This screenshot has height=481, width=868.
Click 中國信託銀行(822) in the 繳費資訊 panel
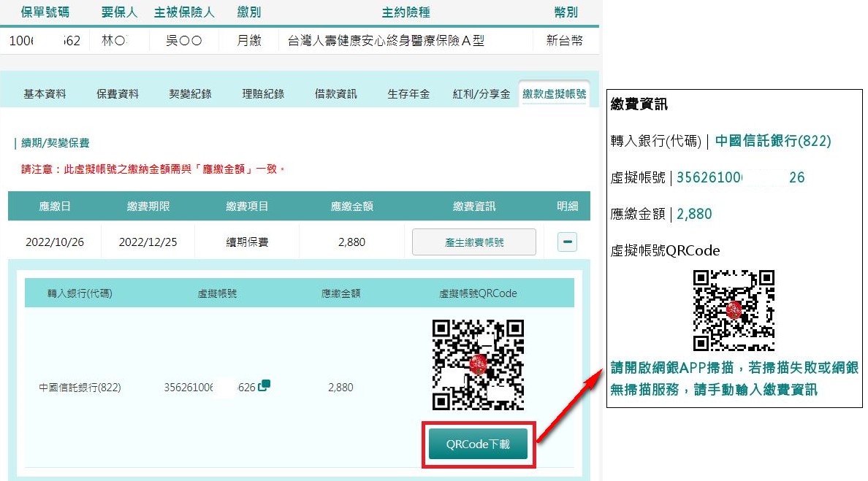tap(773, 141)
